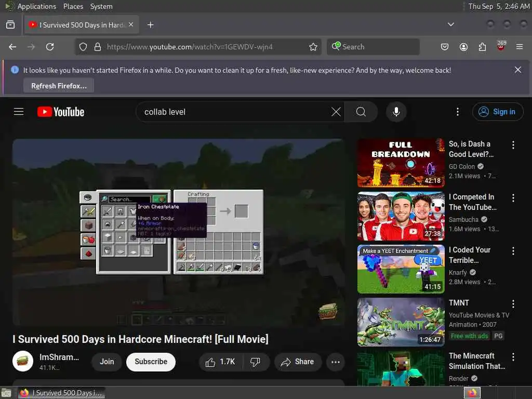Open options for 'So, is Dash a Good Level?'
Image resolution: width=532 pixels, height=399 pixels.
513,145
